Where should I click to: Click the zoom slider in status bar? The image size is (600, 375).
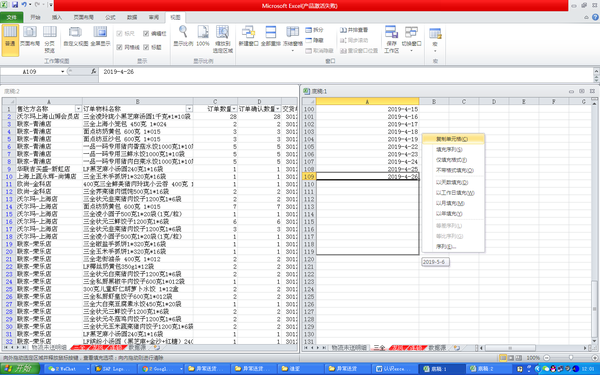(570, 358)
